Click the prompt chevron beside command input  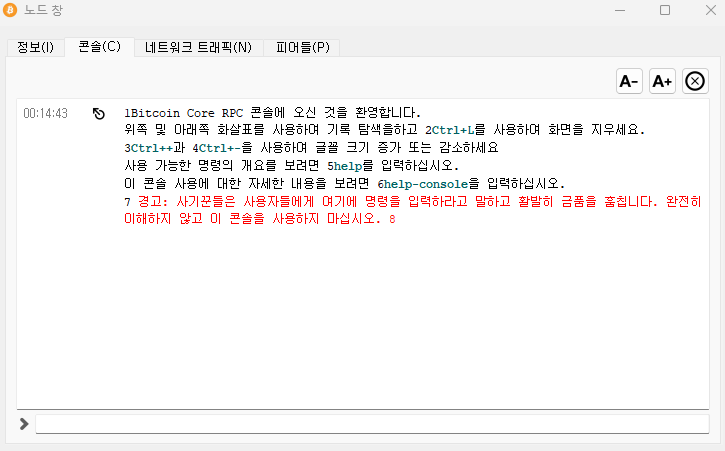(24, 424)
